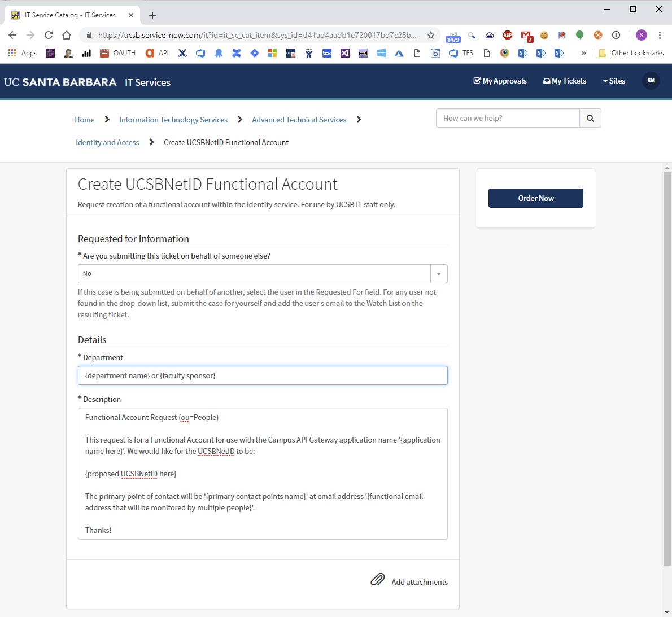
Task: Click the Gmail extension icon
Action: [526, 36]
